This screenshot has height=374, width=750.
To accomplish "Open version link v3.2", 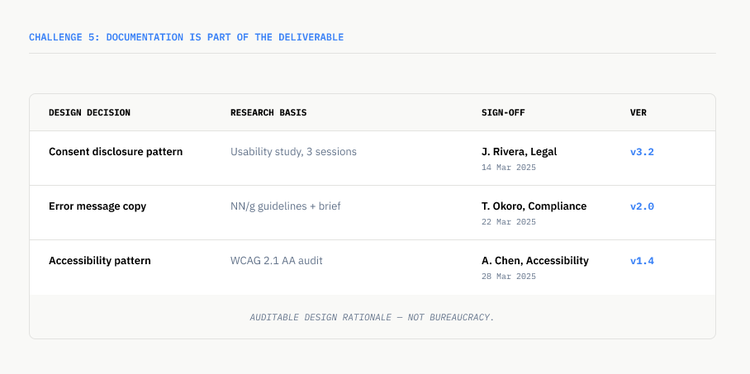I will [x=642, y=152].
